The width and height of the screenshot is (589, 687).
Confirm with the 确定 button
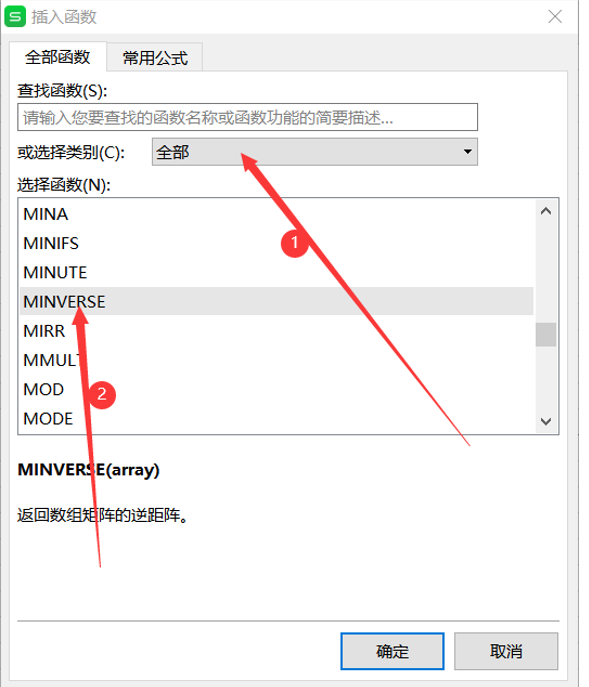(x=392, y=651)
